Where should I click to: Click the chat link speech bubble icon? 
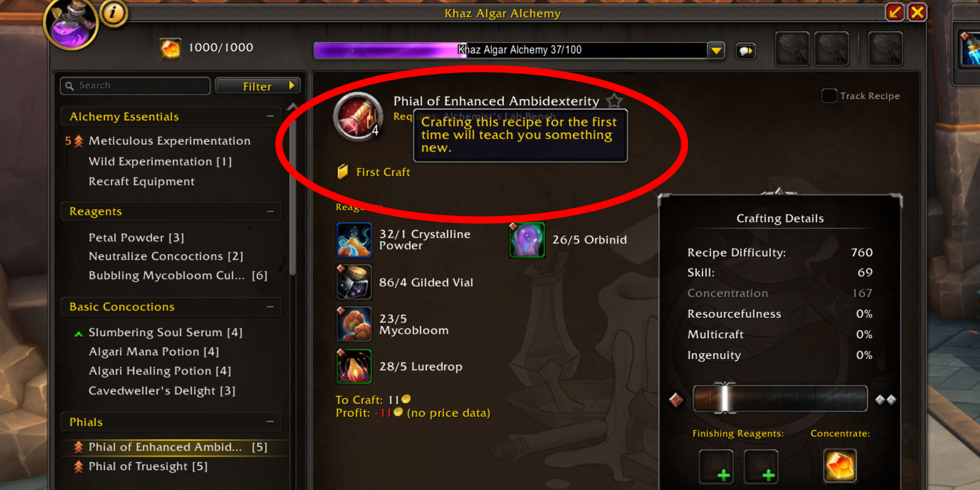click(745, 50)
